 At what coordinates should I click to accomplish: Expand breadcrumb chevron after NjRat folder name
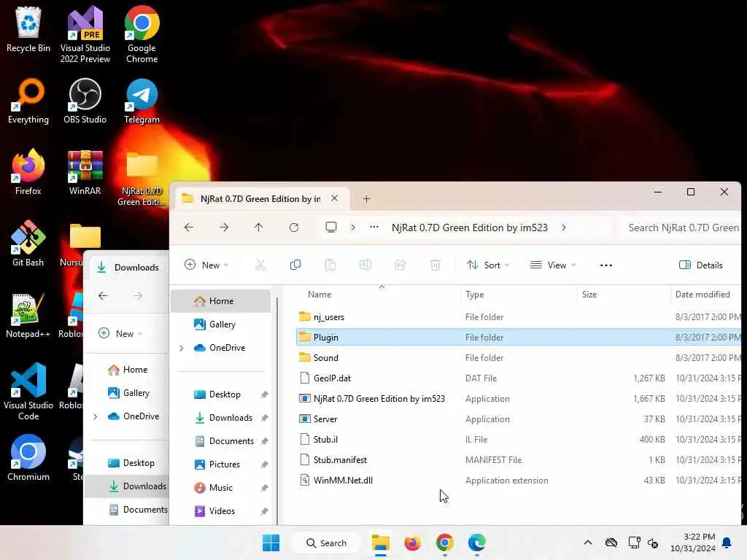[564, 227]
